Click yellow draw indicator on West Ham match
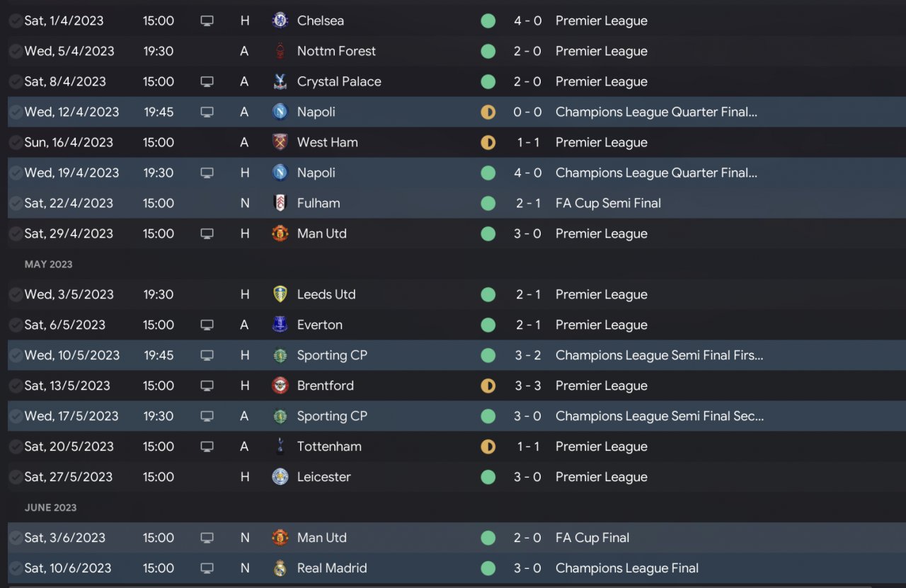Viewport: 906px width, 588px height. tap(488, 142)
